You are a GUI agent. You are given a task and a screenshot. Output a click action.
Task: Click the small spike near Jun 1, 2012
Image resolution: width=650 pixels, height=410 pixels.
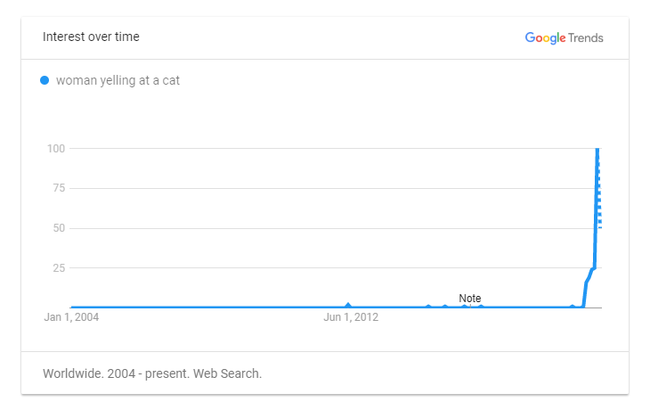coord(348,305)
